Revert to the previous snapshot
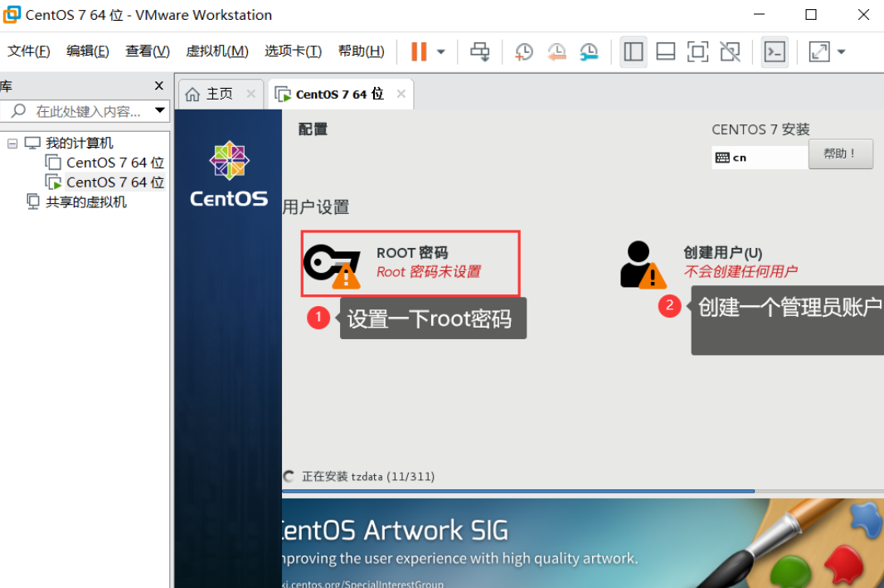884x588 pixels. [x=556, y=52]
